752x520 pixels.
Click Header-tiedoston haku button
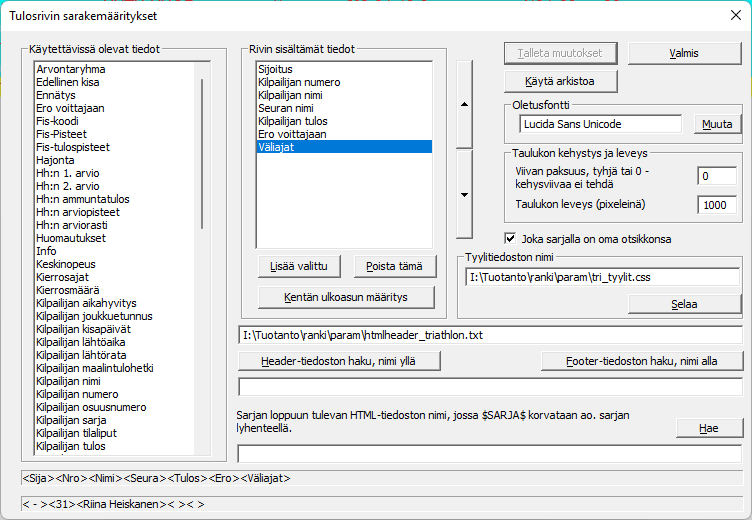pyautogui.click(x=340, y=361)
